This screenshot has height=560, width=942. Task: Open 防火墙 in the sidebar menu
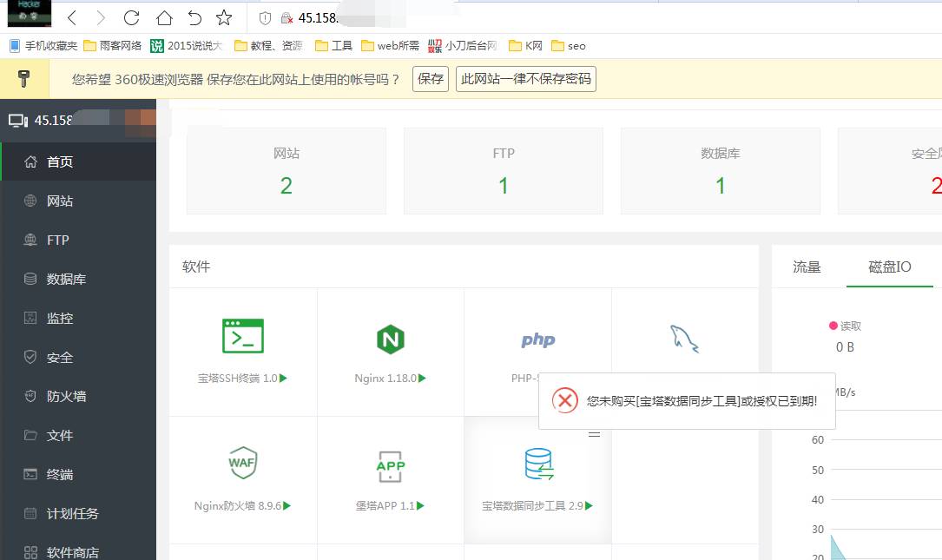[x=66, y=397]
